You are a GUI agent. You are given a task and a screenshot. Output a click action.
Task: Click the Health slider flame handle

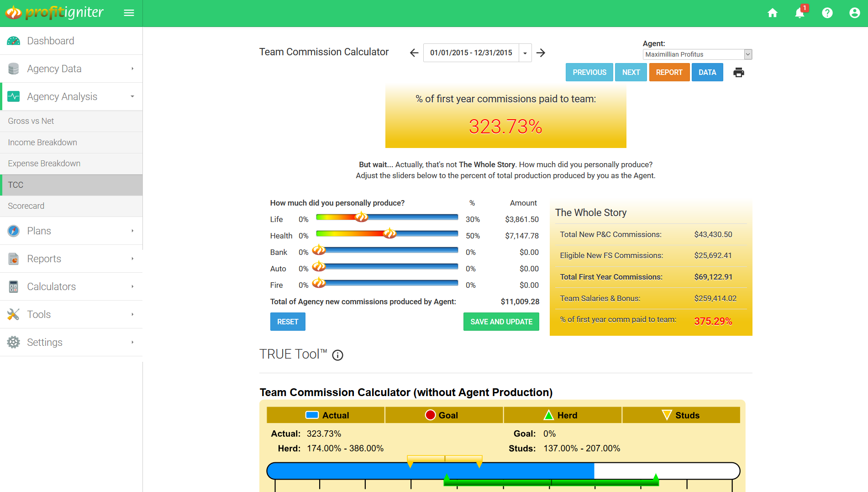point(389,233)
